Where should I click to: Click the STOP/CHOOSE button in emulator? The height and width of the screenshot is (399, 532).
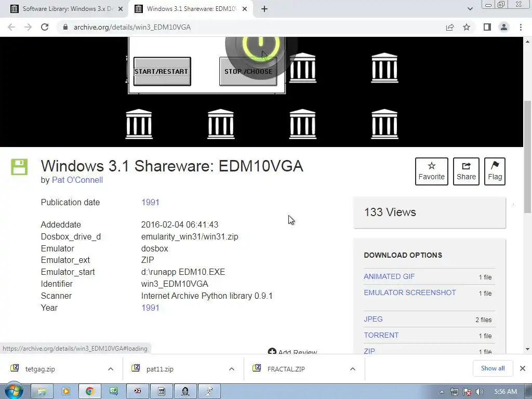(248, 71)
